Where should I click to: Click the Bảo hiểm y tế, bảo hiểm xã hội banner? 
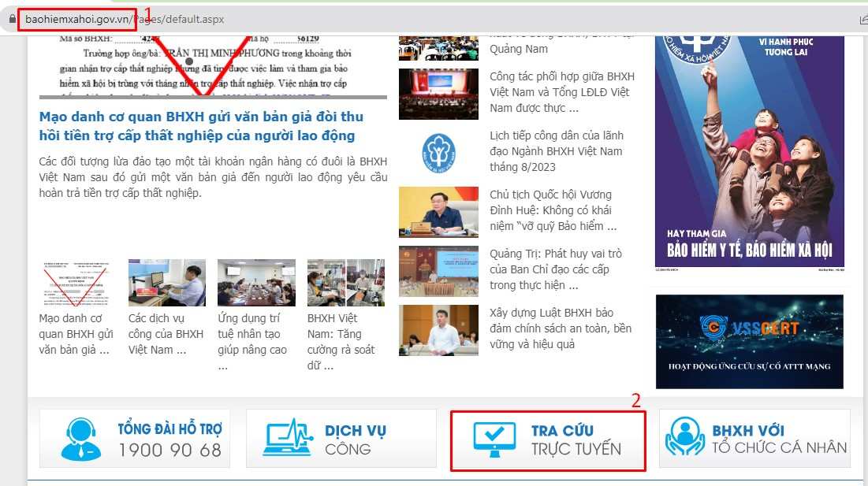coord(750,153)
